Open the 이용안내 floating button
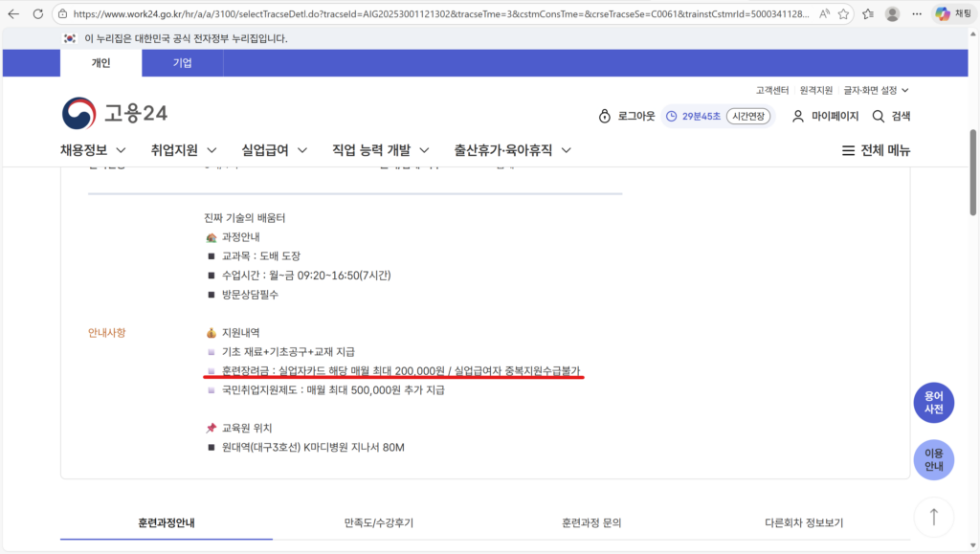 (x=933, y=459)
